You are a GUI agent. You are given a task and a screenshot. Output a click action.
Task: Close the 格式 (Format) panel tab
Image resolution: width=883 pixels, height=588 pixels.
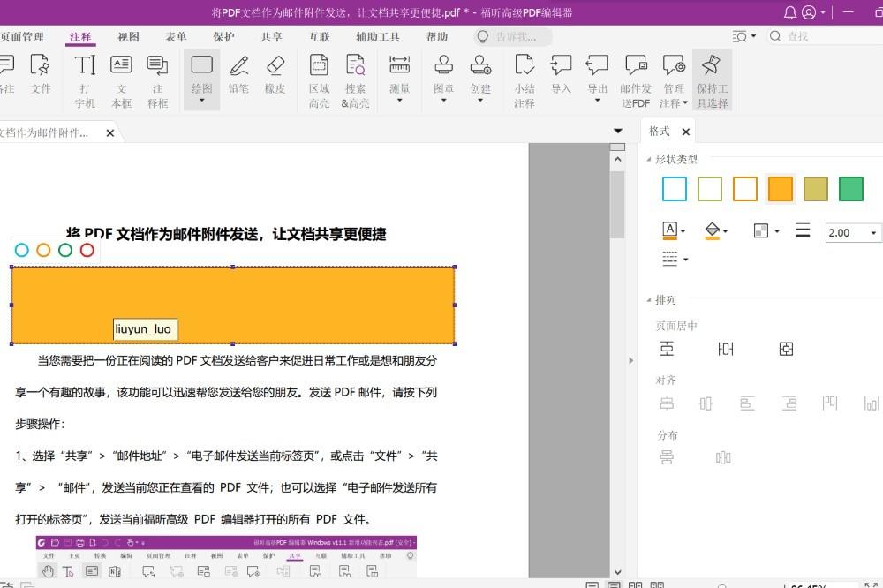click(x=686, y=132)
